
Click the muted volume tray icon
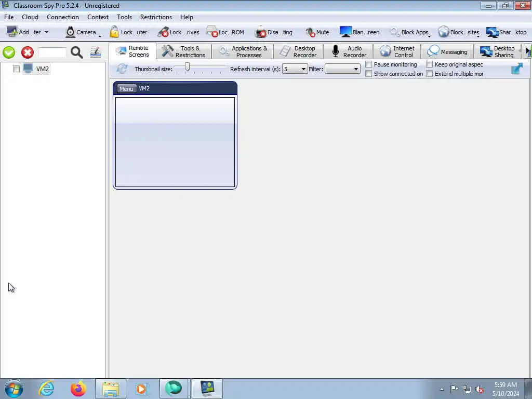coord(480,390)
